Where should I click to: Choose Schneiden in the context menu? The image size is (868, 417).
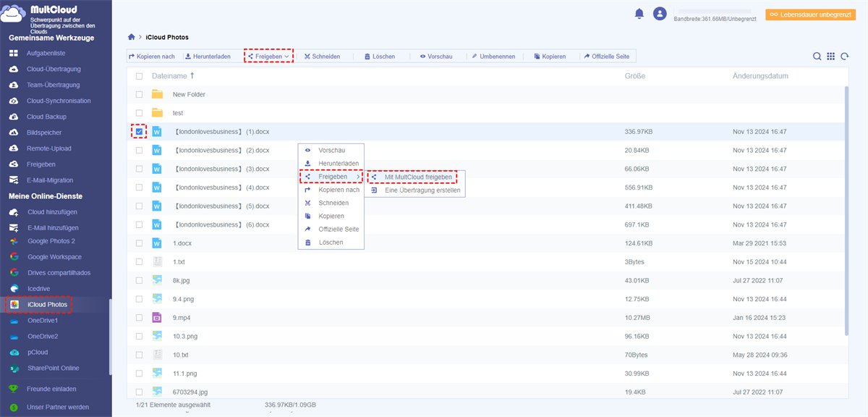331,203
